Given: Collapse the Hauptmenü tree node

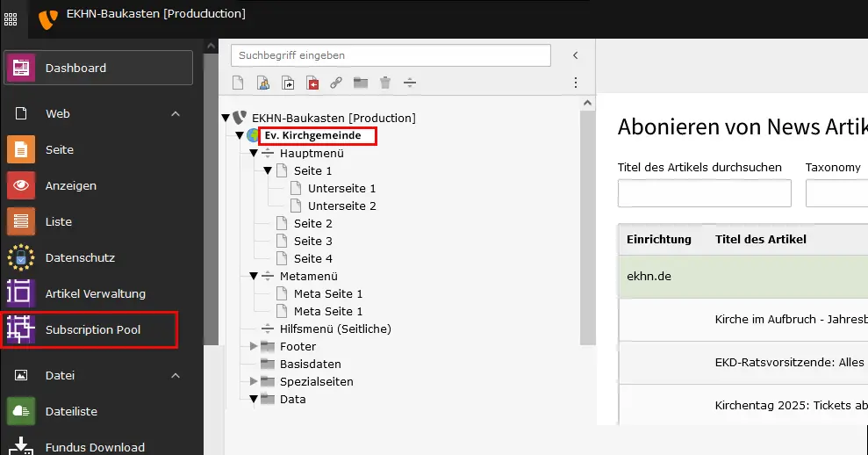Looking at the screenshot, I should pos(254,153).
